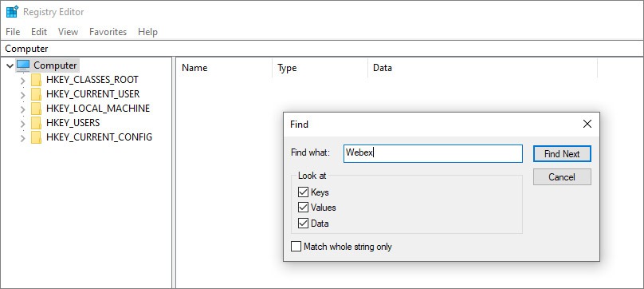Click Cancel in Find dialog
The height and width of the screenshot is (289, 644).
pyautogui.click(x=562, y=177)
